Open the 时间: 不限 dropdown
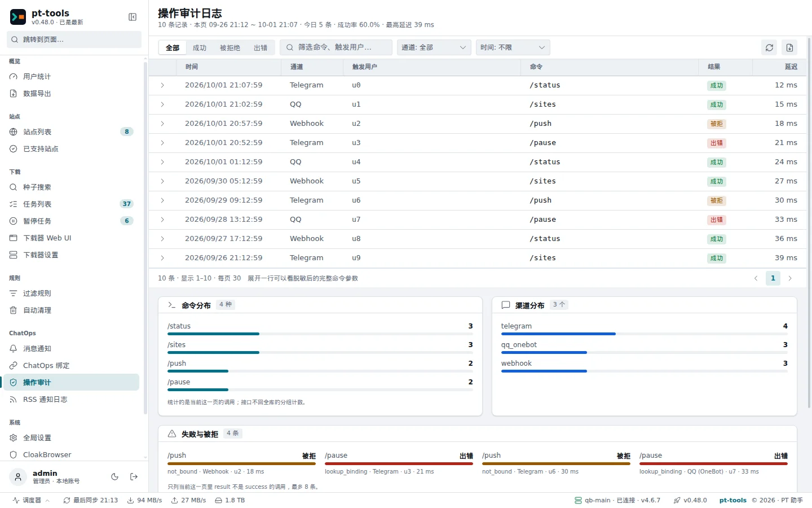 point(513,47)
